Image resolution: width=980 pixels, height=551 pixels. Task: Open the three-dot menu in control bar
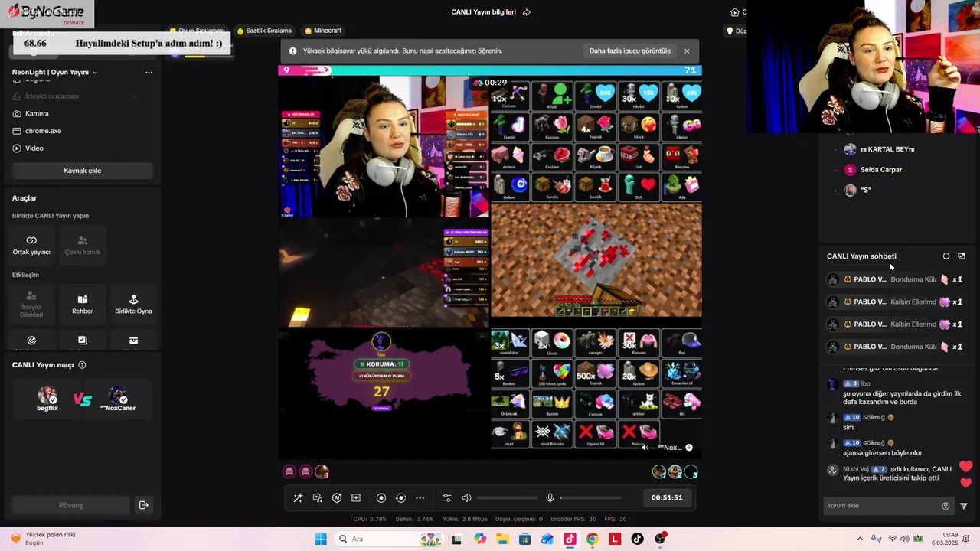click(420, 497)
